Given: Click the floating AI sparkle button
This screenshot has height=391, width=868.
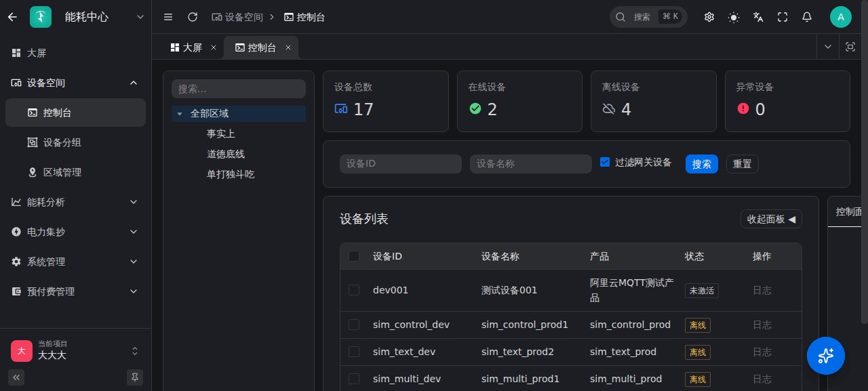Looking at the screenshot, I should [826, 356].
